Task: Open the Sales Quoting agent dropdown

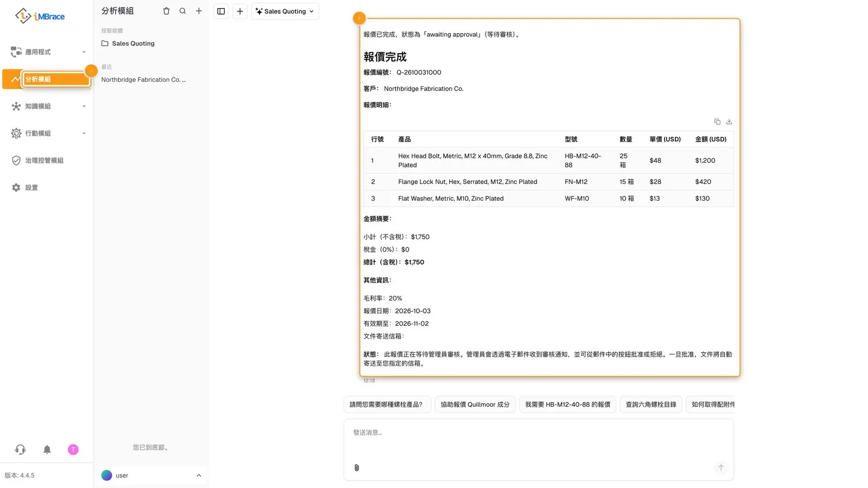Action: click(285, 11)
